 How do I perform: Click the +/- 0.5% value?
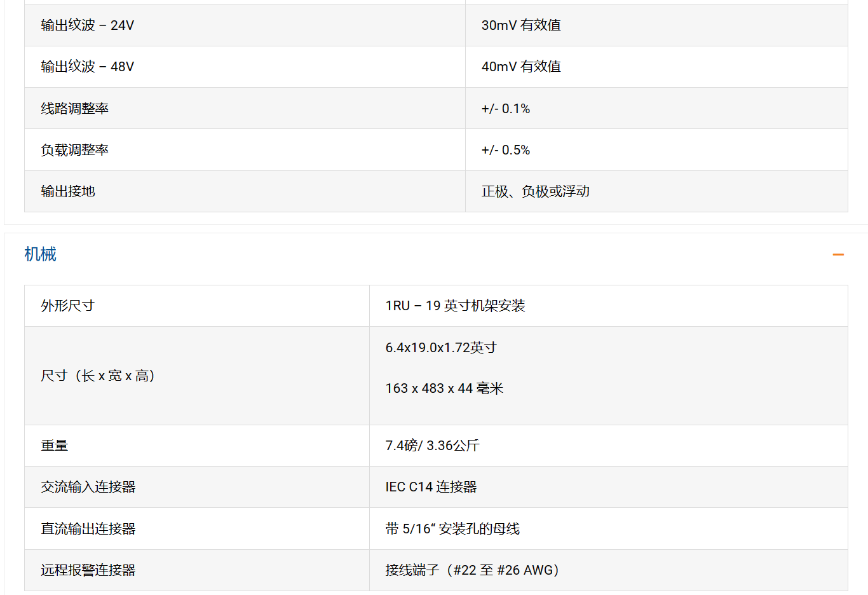click(506, 150)
